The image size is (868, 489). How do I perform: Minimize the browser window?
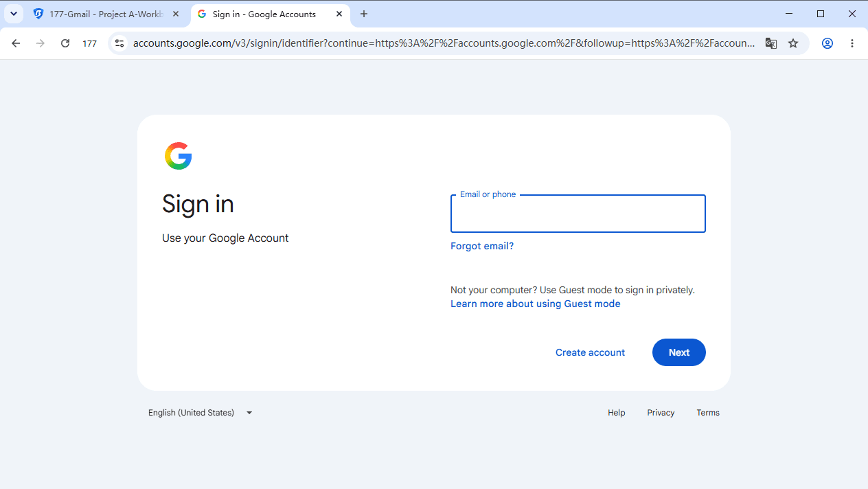[x=789, y=14]
